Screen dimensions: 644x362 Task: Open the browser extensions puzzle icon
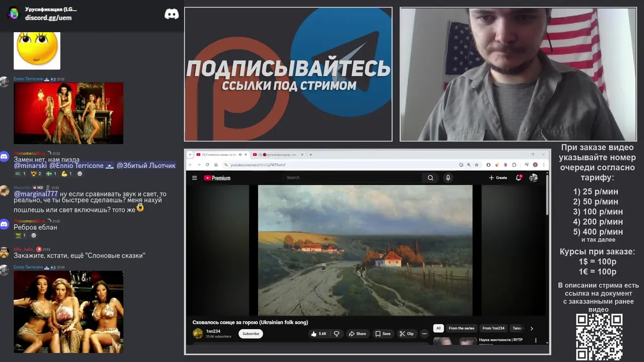tap(514, 164)
